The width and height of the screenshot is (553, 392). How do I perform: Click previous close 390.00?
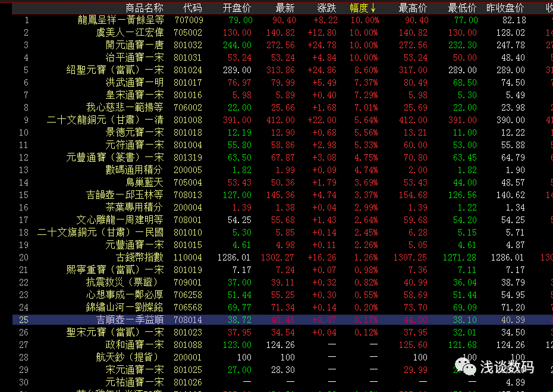[x=511, y=120]
